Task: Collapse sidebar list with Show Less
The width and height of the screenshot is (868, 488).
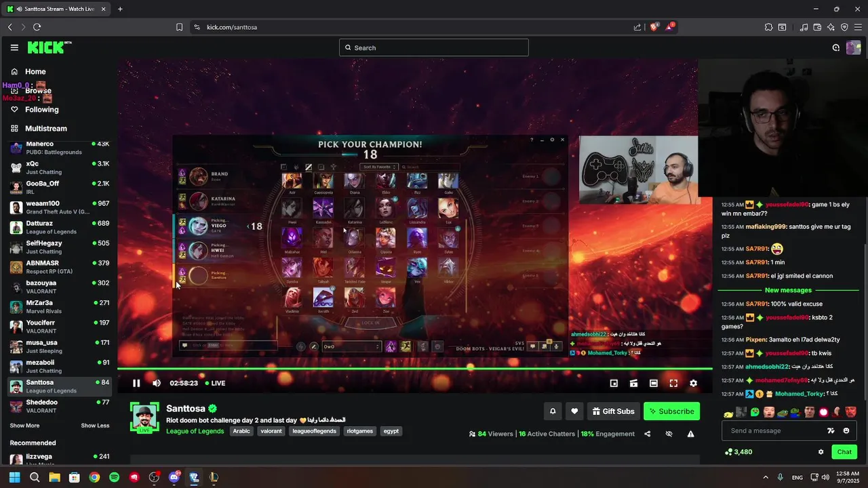Action: (95, 426)
